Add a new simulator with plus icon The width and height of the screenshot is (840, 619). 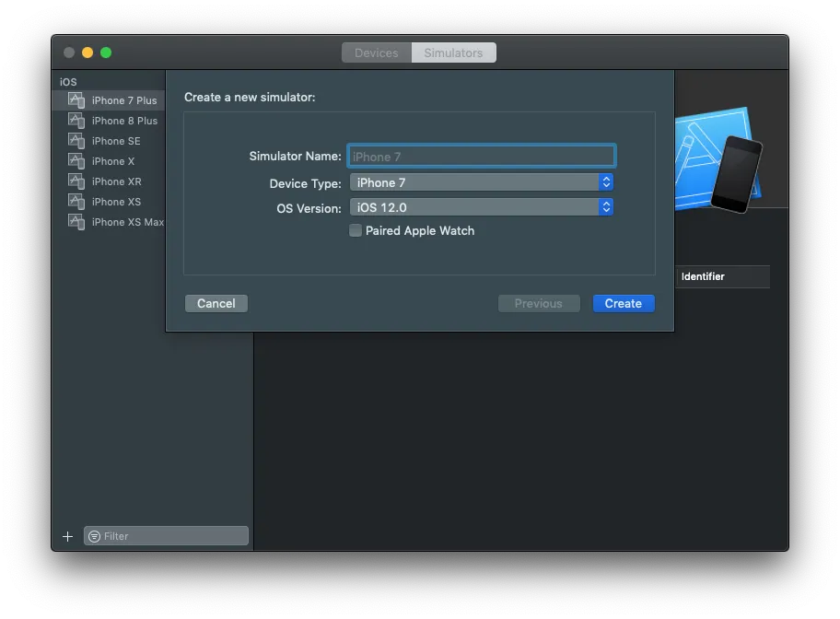[x=67, y=536]
